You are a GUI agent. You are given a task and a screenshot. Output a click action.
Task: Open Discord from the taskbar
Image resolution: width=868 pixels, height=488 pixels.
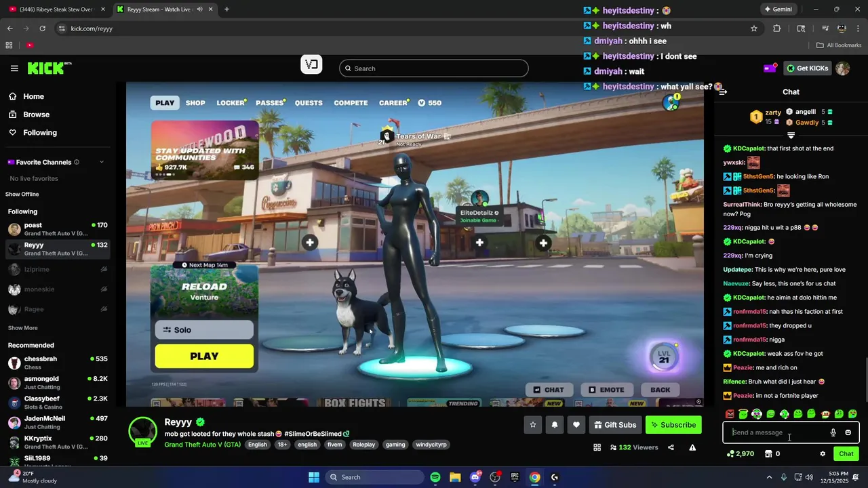475,477
